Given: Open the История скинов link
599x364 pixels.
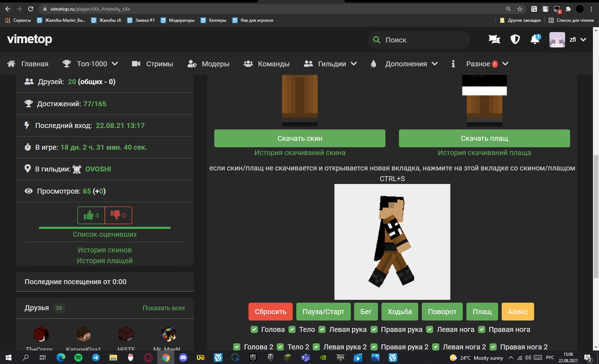Looking at the screenshot, I should coord(105,250).
